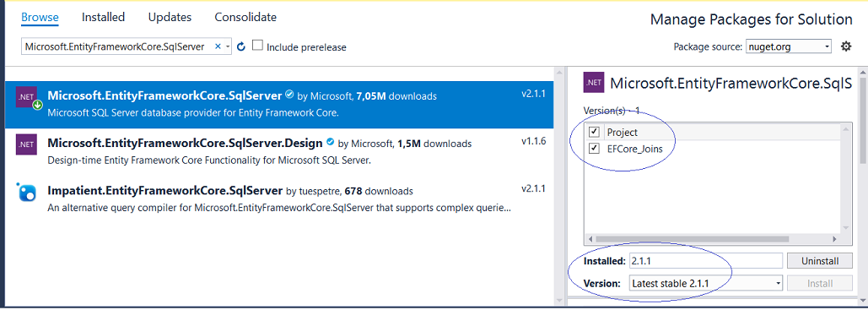Clear search text with the X icon
This screenshot has height=310, width=868.
coord(218,46)
